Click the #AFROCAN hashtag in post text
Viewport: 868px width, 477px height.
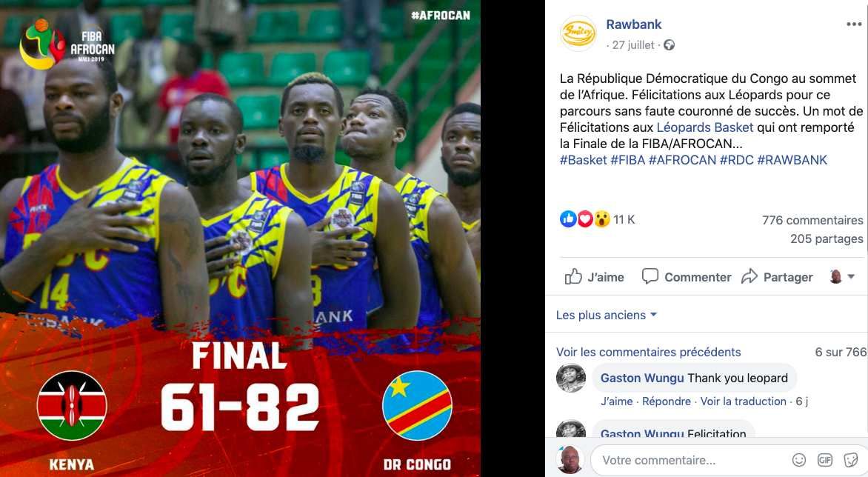[x=682, y=160]
